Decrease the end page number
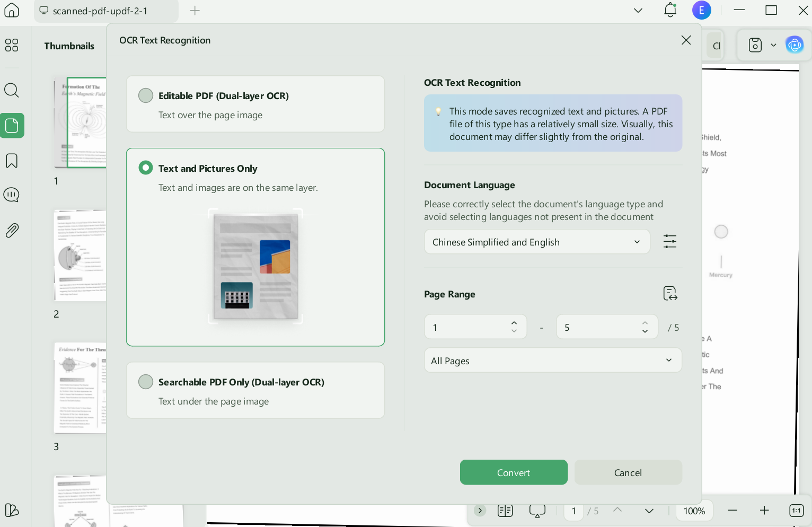Image resolution: width=812 pixels, height=527 pixels. [x=645, y=331]
